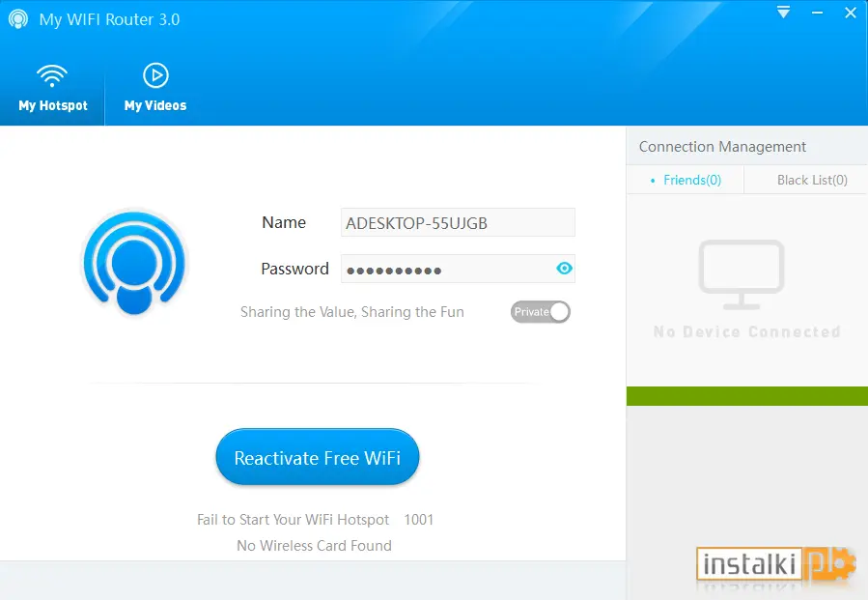
Task: Click Reactivate Free WiFi button
Action: tap(318, 457)
